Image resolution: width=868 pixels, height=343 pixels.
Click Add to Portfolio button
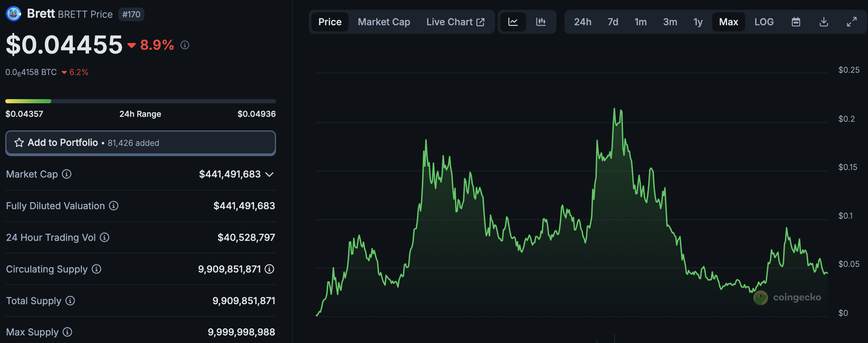tap(141, 143)
